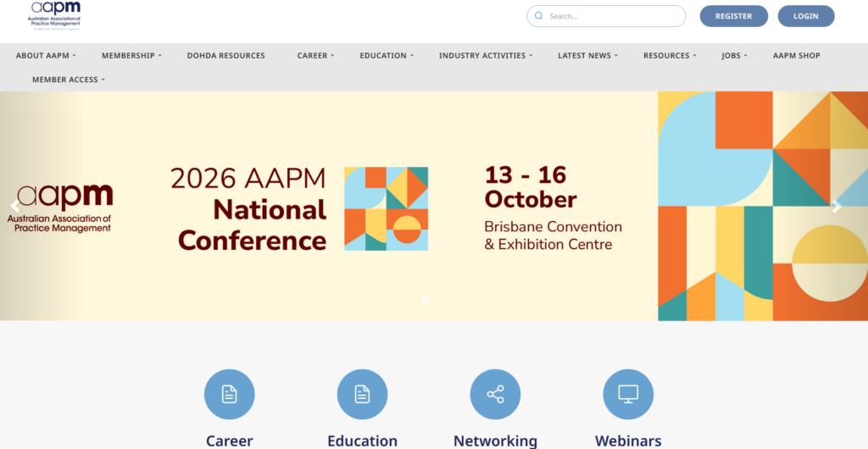
Task: Open the Career circle icon
Action: (229, 394)
